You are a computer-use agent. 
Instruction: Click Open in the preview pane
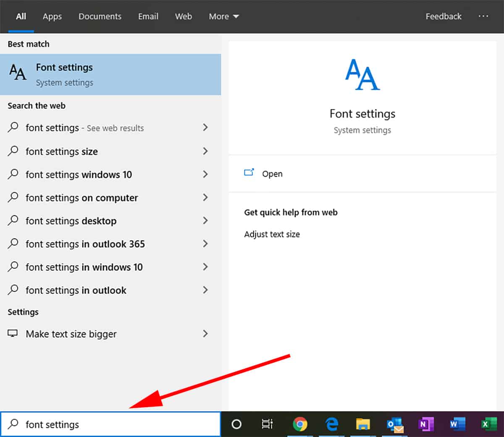coord(272,174)
